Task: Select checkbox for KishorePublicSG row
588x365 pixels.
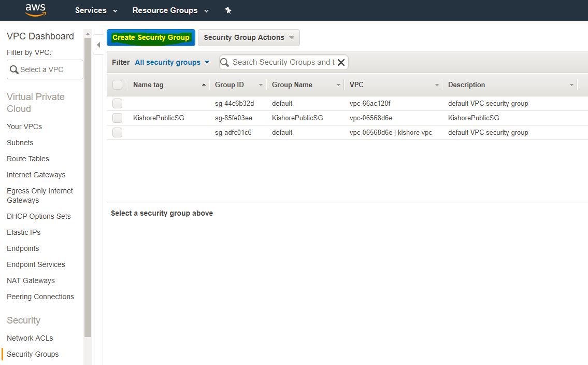Action: [x=118, y=118]
